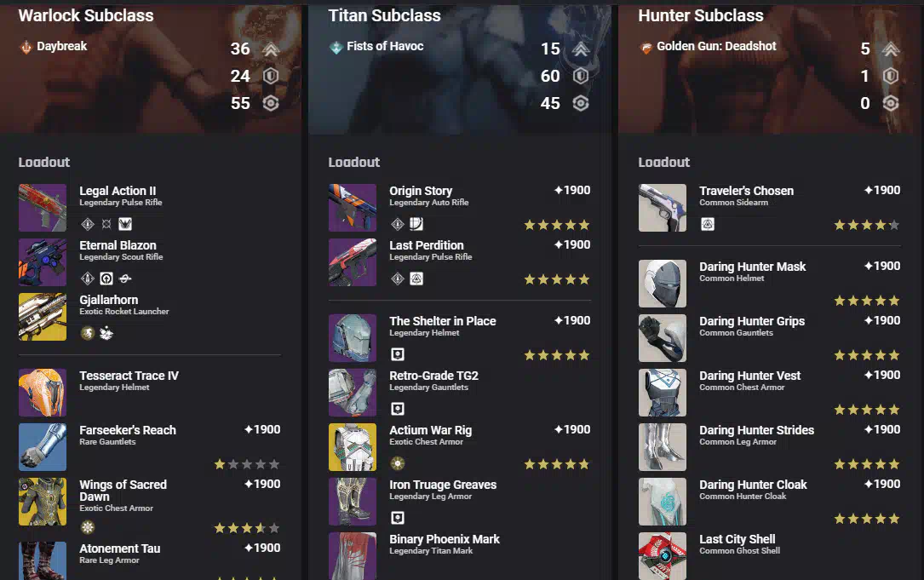Click the perk icon under Traveler's Chosen
924x580 pixels.
click(x=708, y=224)
